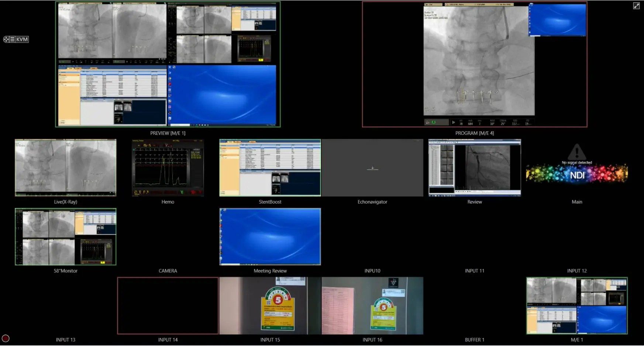Open the Review input thumbnail
The height and width of the screenshot is (346, 644).
pos(475,167)
